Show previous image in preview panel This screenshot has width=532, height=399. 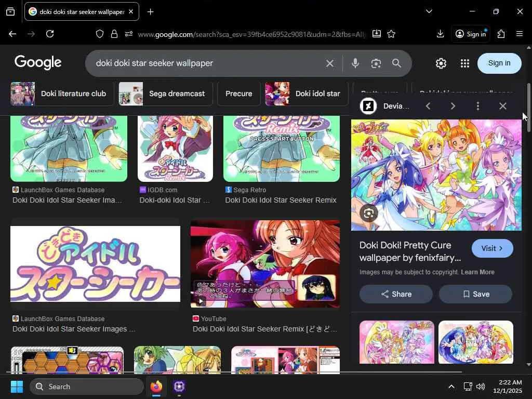pos(428,106)
